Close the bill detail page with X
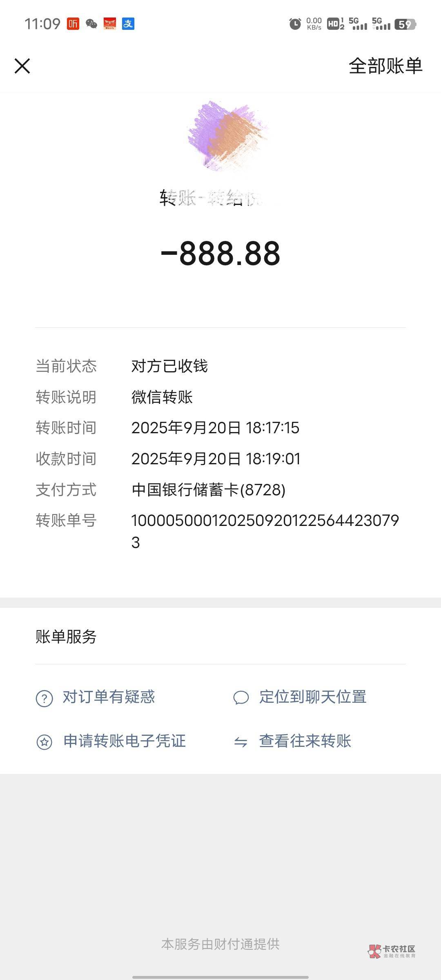This screenshot has height=980, width=441. (x=22, y=66)
